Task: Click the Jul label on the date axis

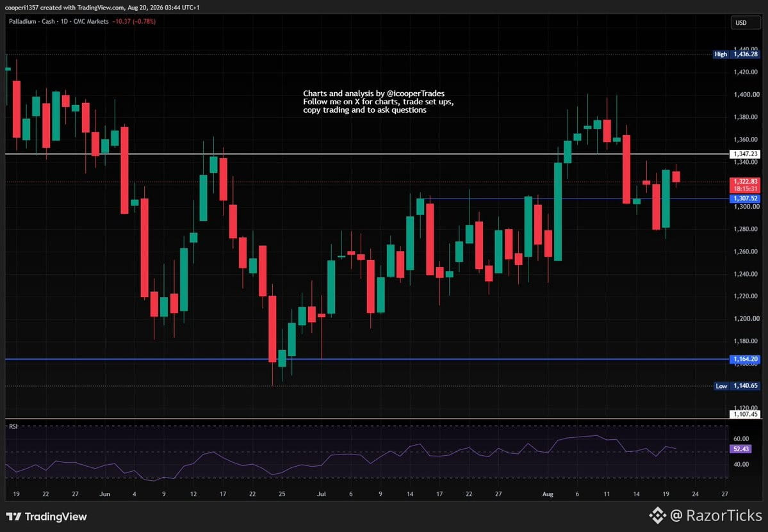Action: point(322,494)
